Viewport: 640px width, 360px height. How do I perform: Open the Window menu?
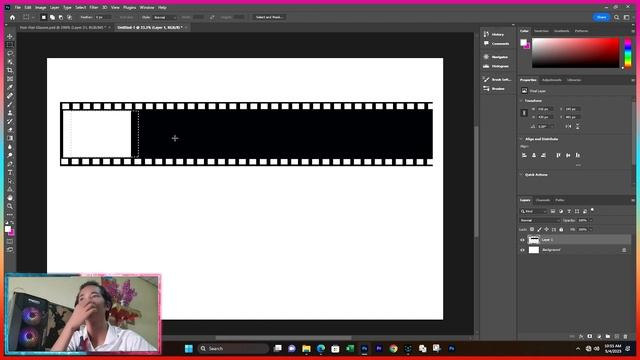pyautogui.click(x=147, y=7)
